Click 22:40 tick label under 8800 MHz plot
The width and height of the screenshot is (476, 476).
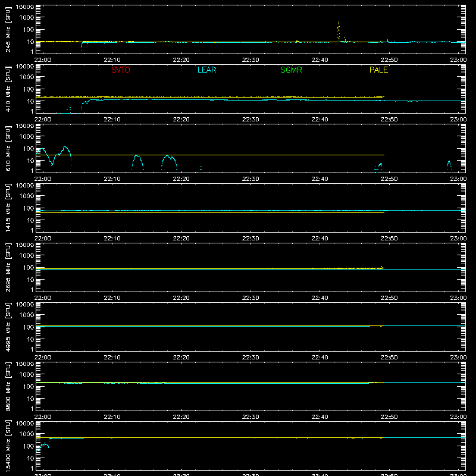[x=320, y=417]
